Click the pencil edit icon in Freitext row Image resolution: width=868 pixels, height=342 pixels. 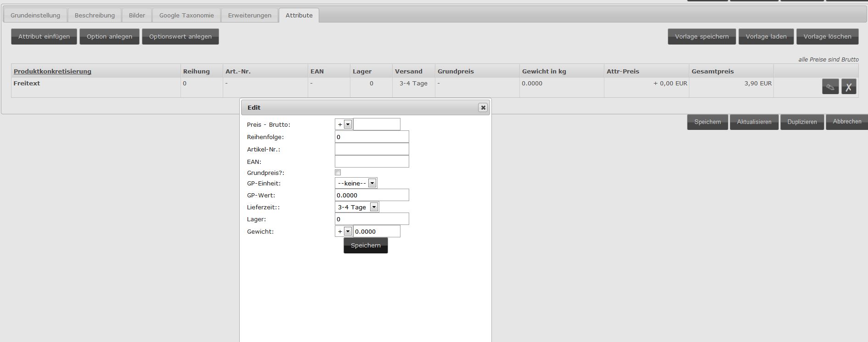830,87
